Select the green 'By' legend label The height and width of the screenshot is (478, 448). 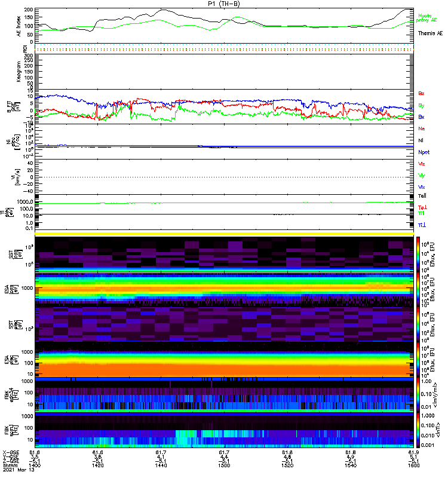pyautogui.click(x=421, y=105)
